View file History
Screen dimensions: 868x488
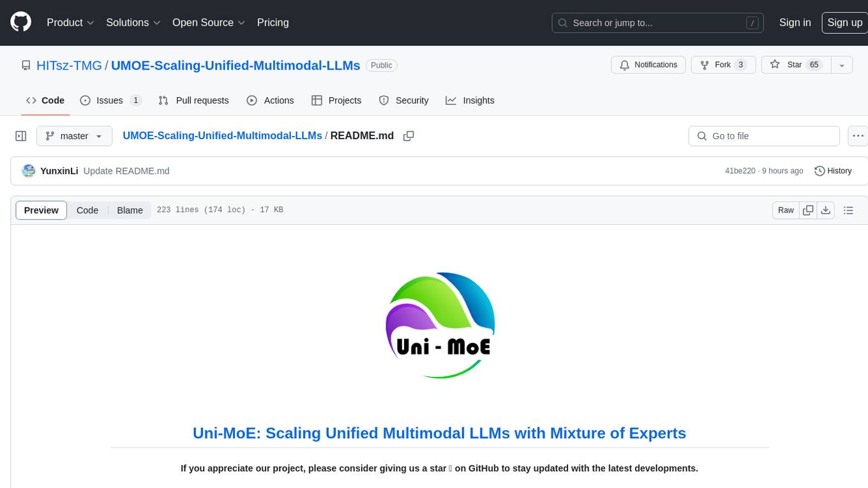833,171
